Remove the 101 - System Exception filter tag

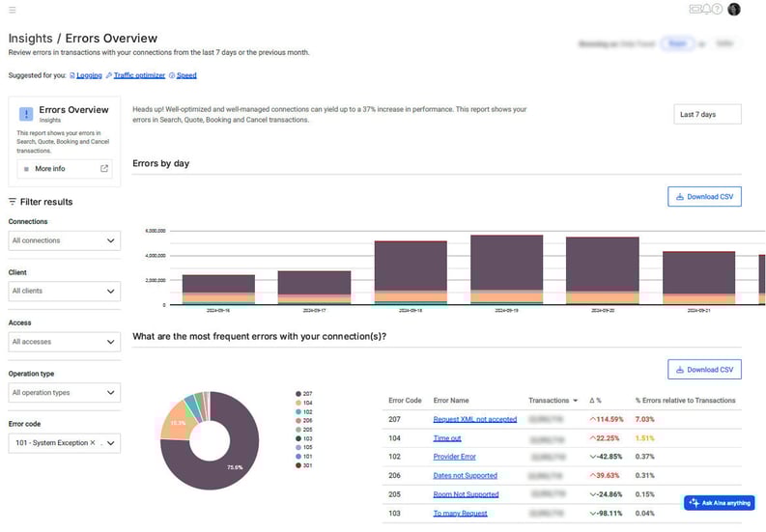coord(93,443)
